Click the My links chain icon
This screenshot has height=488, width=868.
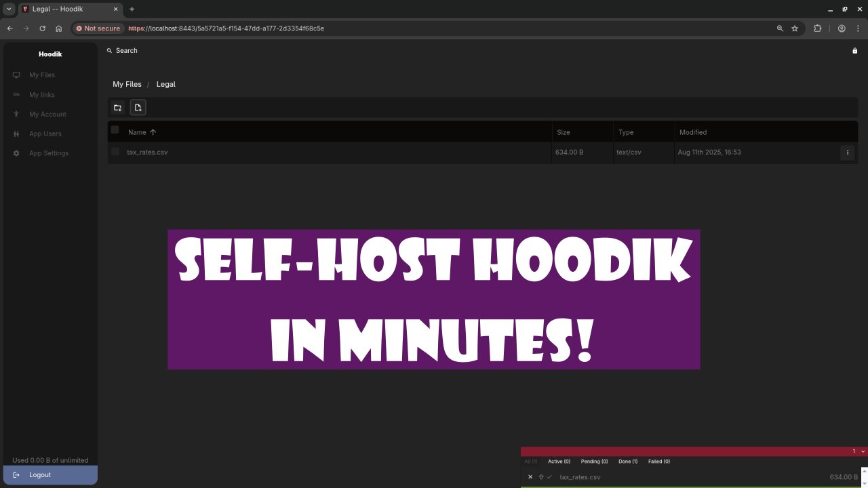16,95
